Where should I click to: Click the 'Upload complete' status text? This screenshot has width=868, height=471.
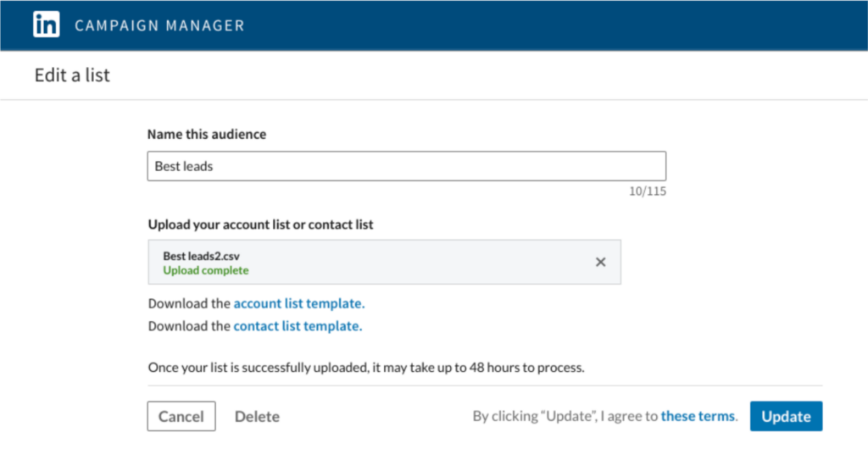click(206, 270)
